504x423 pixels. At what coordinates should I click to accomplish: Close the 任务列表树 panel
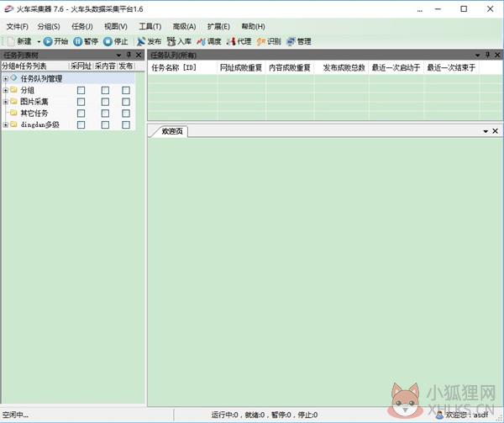point(139,55)
